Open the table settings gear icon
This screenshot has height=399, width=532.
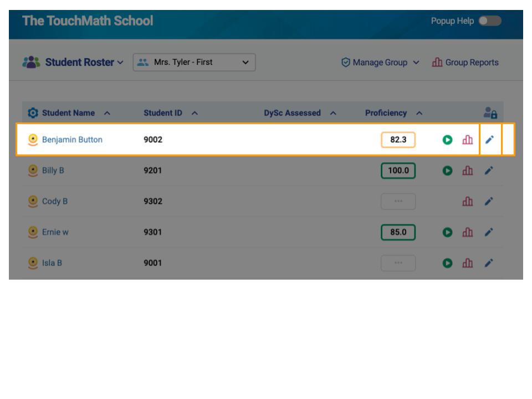(x=33, y=113)
